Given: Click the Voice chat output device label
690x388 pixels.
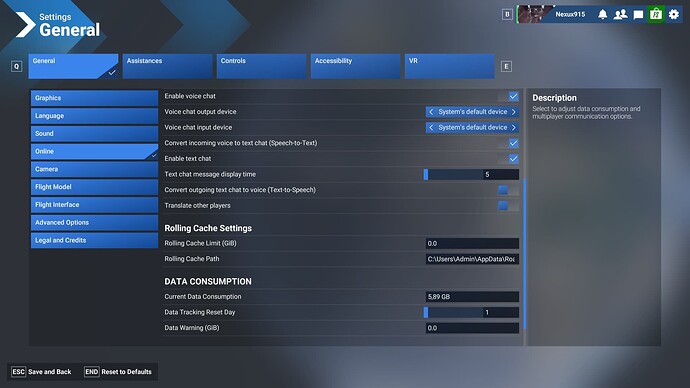Looking at the screenshot, I should click(x=200, y=112).
